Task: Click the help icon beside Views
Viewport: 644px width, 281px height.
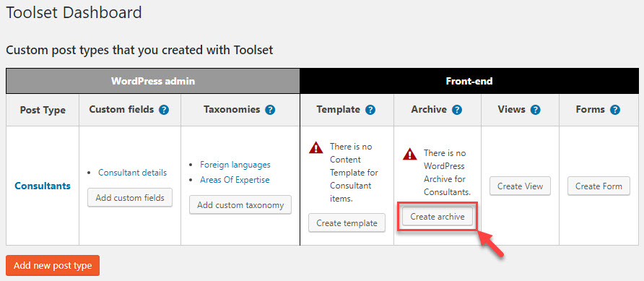Action: [x=535, y=110]
